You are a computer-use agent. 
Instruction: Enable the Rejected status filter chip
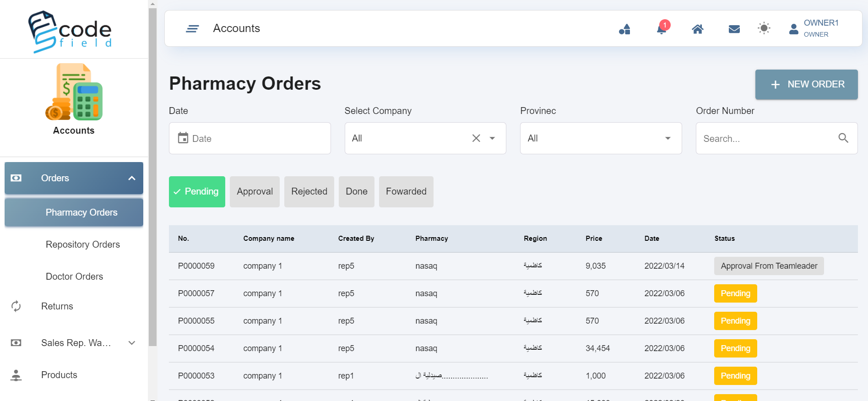tap(309, 192)
